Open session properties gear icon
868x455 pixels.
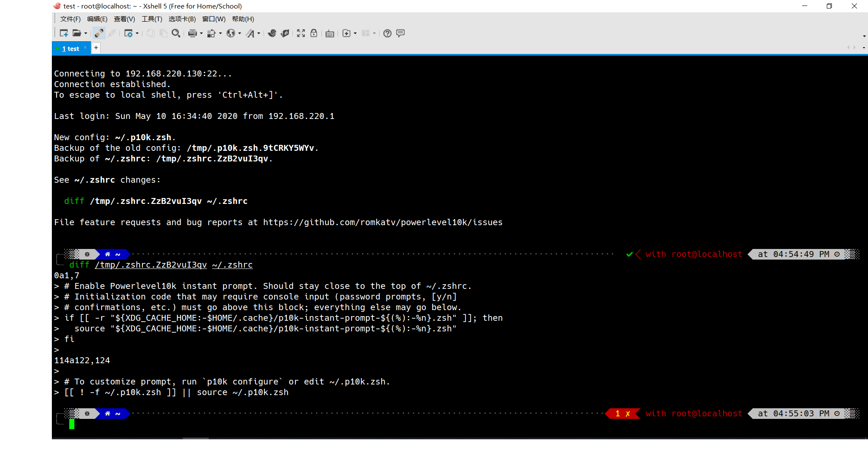(129, 33)
